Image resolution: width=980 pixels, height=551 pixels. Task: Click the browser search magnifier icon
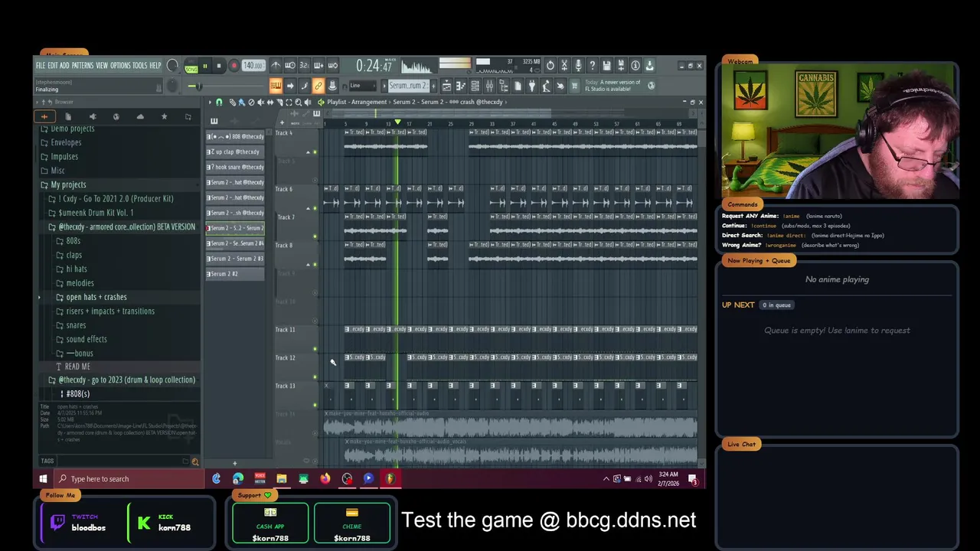tap(194, 461)
